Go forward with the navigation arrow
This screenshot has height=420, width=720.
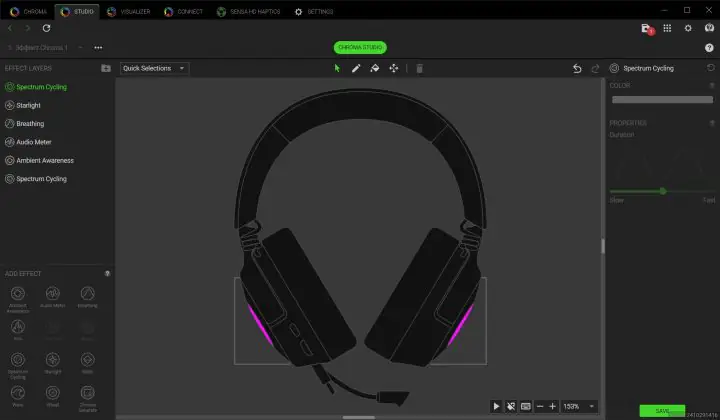pos(27,28)
